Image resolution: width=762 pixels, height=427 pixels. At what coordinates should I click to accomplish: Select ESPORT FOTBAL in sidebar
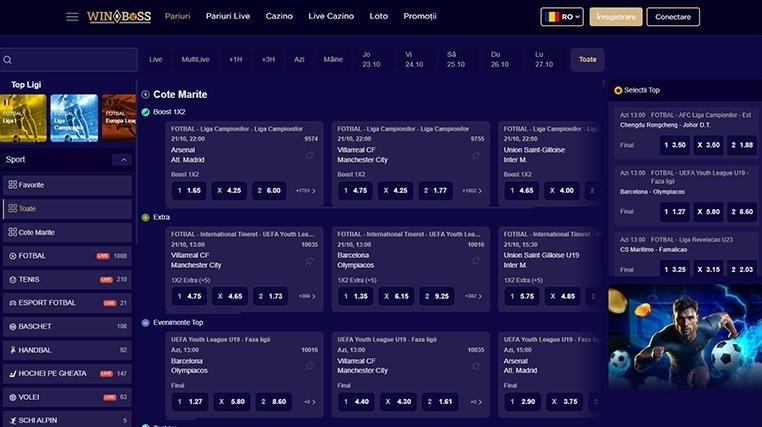click(x=67, y=303)
